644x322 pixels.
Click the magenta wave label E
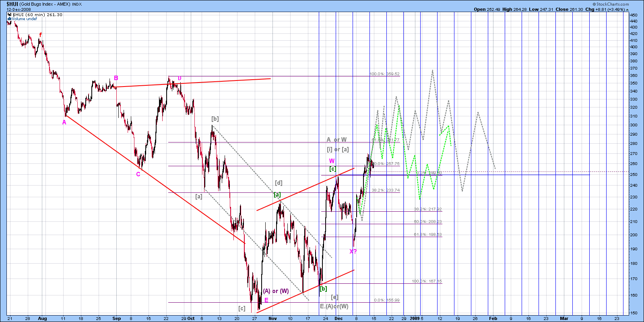pyautogui.click(x=266, y=300)
